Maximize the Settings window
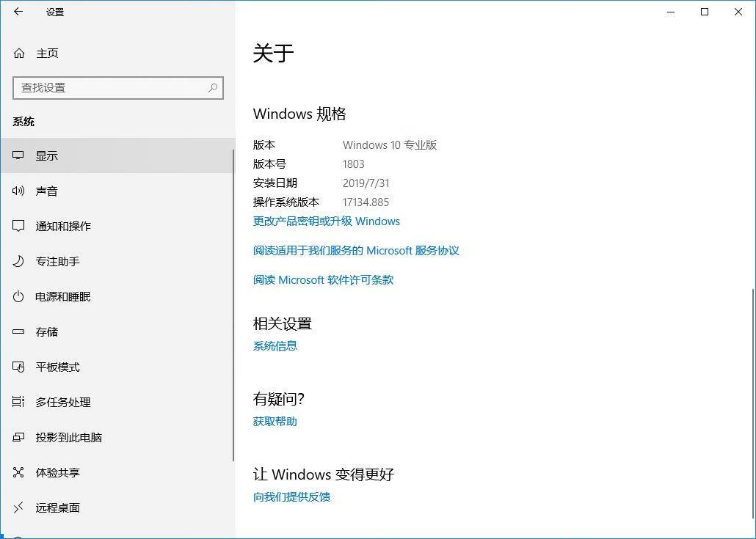 (x=705, y=12)
